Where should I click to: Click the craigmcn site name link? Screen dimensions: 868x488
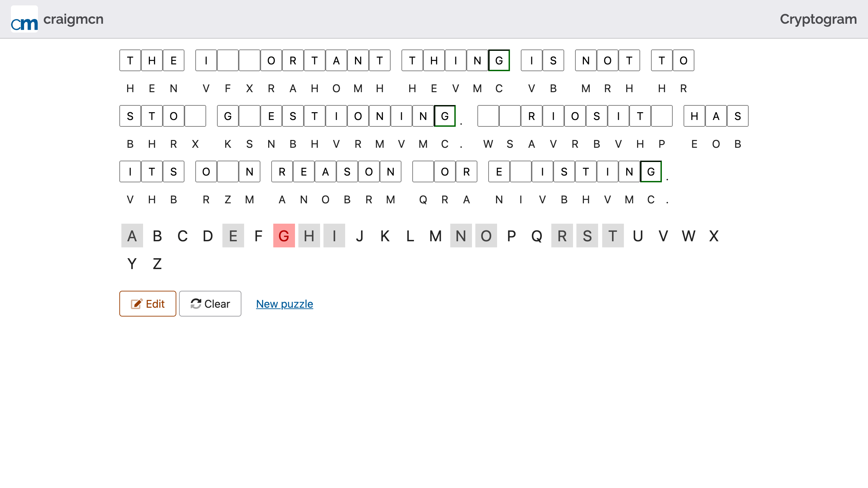coord(73,19)
